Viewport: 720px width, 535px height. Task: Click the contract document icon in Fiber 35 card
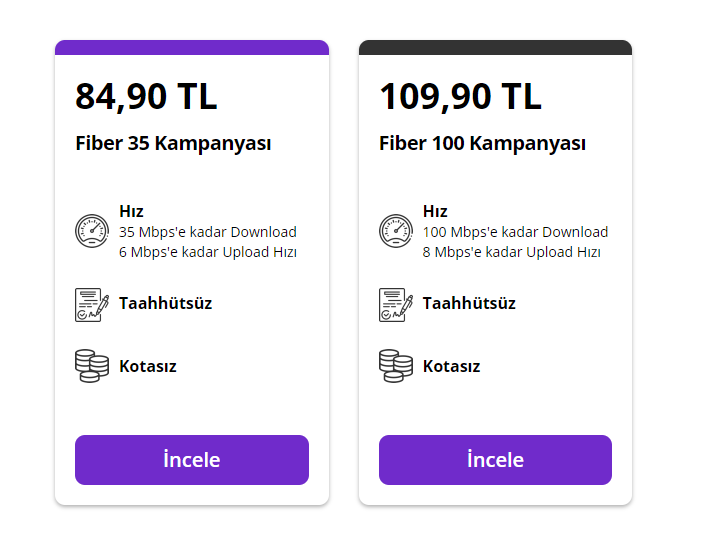point(91,304)
